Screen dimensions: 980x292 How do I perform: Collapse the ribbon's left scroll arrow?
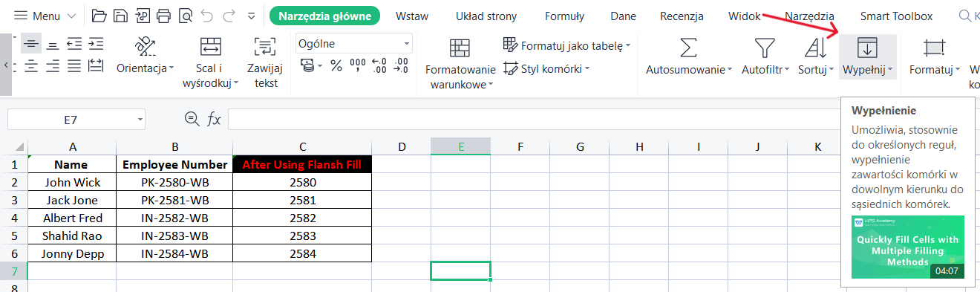[6, 65]
